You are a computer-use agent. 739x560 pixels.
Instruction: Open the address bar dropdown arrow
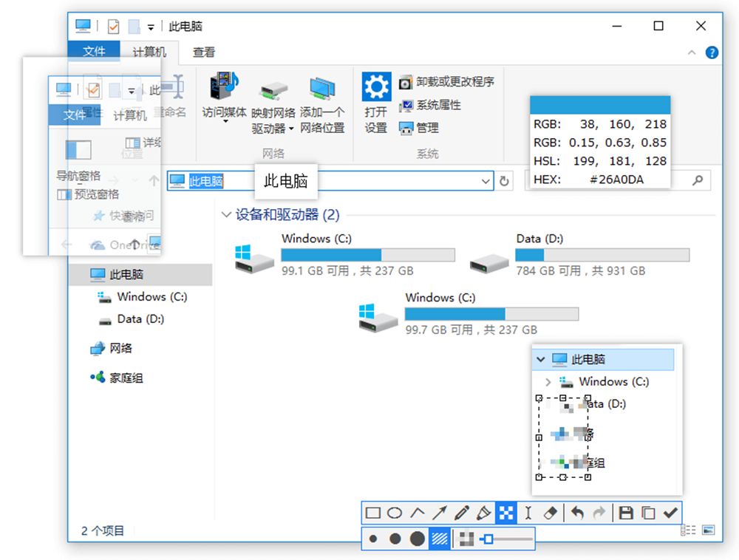[x=486, y=181]
